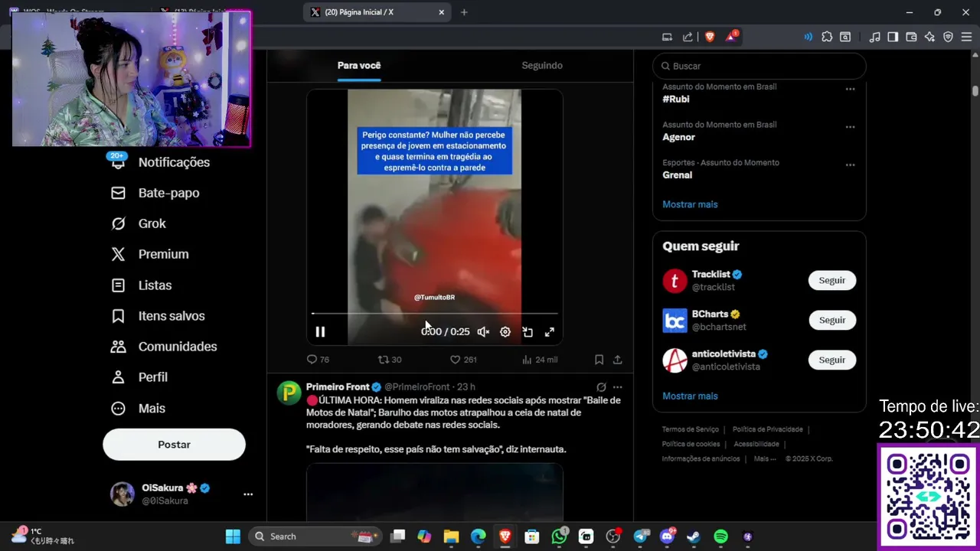Open the Grenal trending topic

point(677,175)
